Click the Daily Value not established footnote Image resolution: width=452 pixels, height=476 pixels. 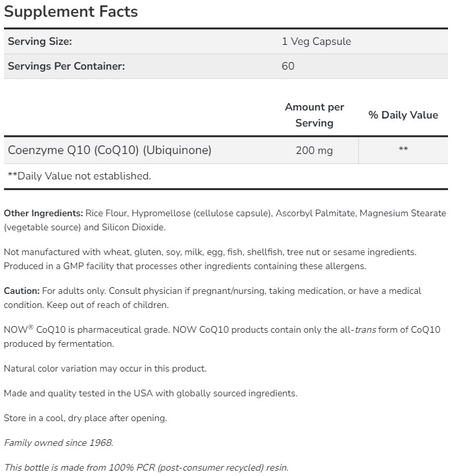coord(79,176)
